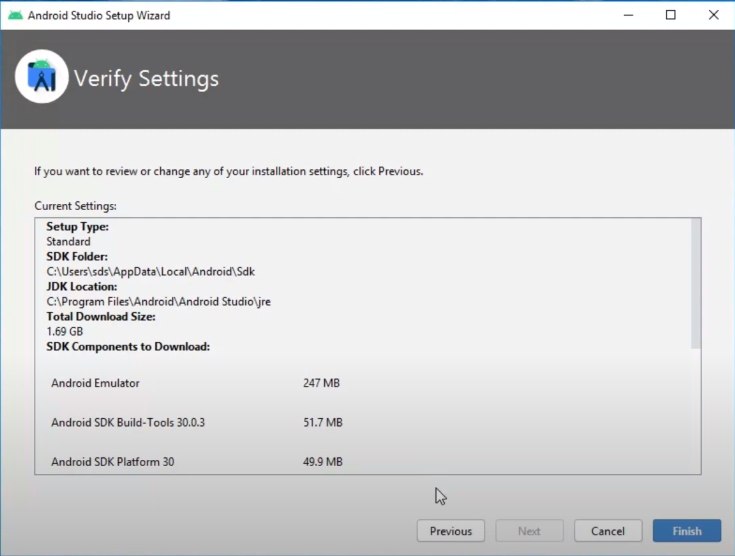Click the 'Current Settings:' label
Viewport: 735px width, 556px height.
click(x=75, y=206)
